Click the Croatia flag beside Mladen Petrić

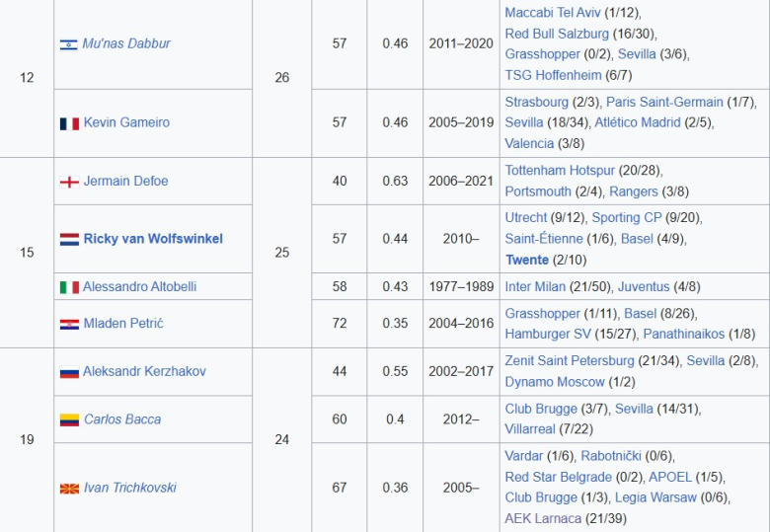69,324
